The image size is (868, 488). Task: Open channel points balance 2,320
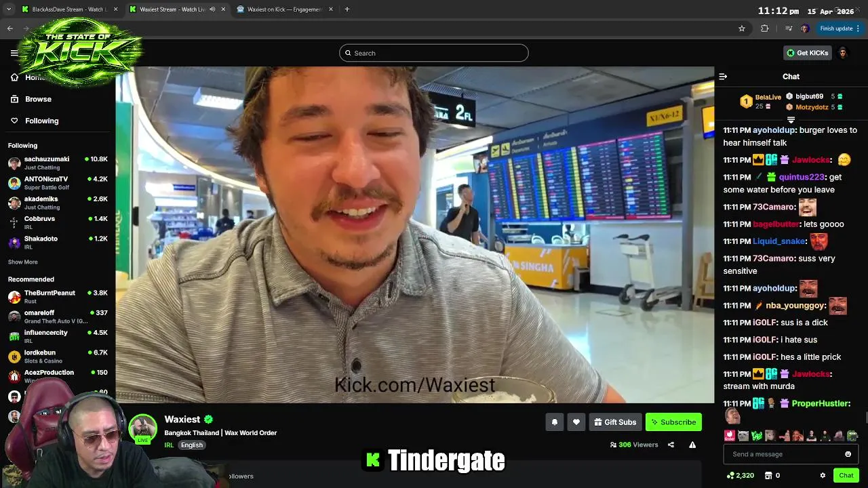pos(740,476)
